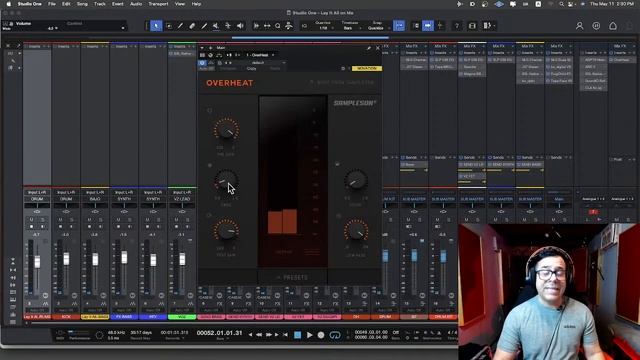Viewport: 640px width, 360px height.
Task: Click the macOS clock in menu bar
Action: pyautogui.click(x=611, y=4)
